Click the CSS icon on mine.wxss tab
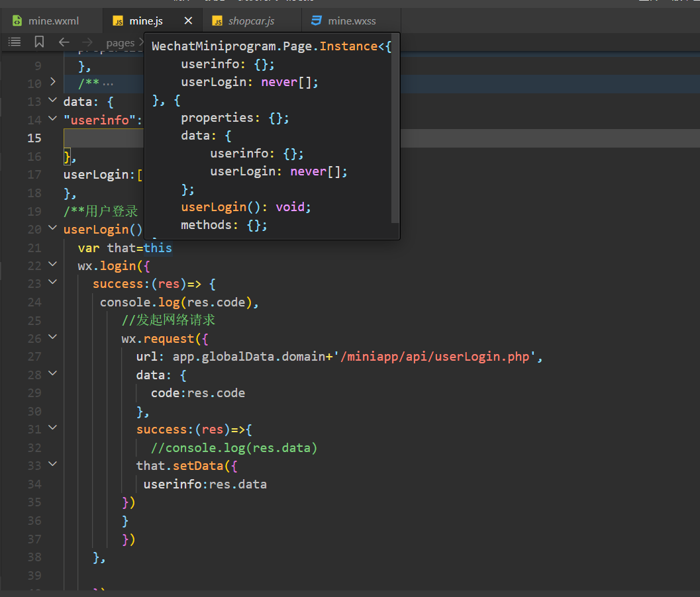Image resolution: width=700 pixels, height=597 pixels. coord(317,21)
